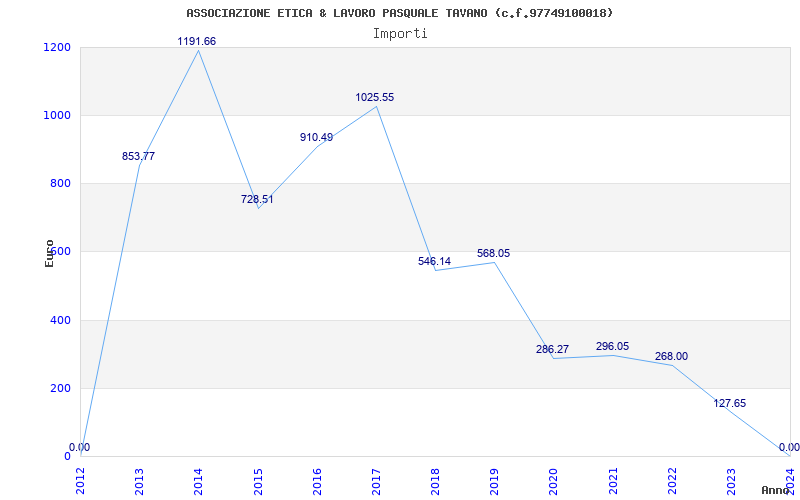Select the 568.05 data label
The image size is (800, 500).
click(x=493, y=253)
